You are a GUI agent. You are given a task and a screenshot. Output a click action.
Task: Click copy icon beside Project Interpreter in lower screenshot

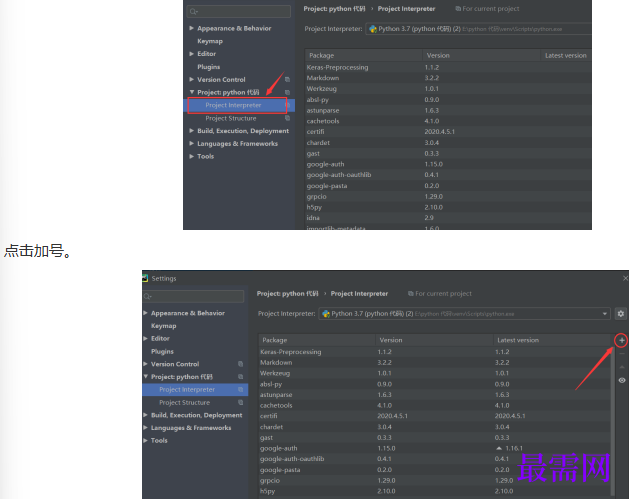pyautogui.click(x=241, y=389)
